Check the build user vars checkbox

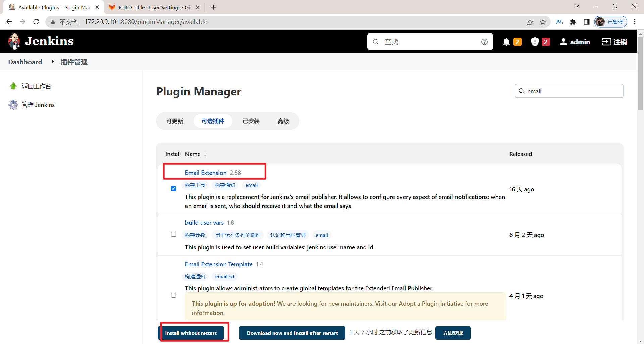coord(173,234)
